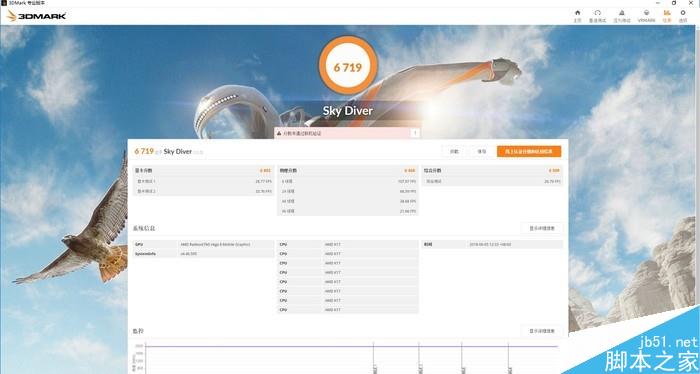The width and height of the screenshot is (700, 374).
Task: Select the combined score header row
Action: tap(492, 170)
